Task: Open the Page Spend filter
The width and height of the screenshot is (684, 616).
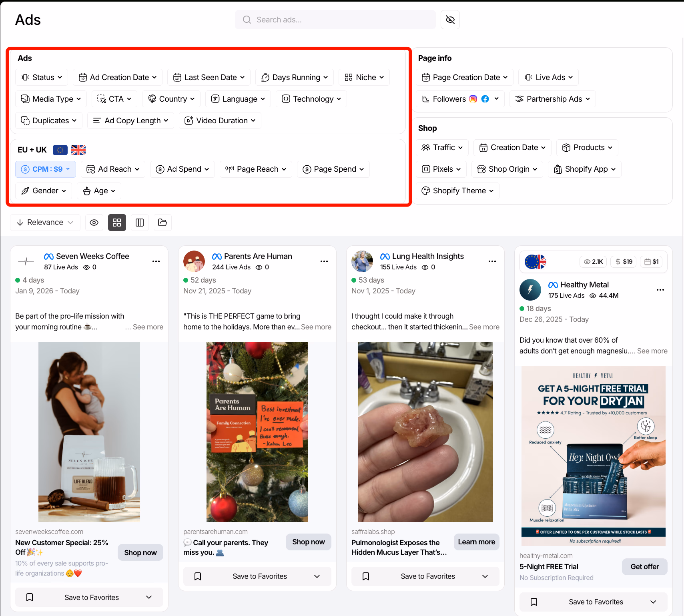Action: pyautogui.click(x=333, y=169)
